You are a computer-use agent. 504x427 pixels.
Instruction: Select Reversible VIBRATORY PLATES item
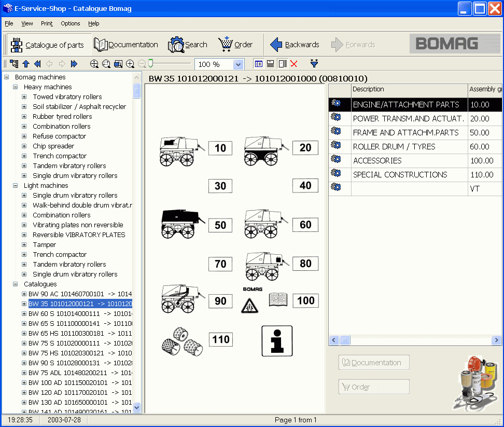coord(79,235)
